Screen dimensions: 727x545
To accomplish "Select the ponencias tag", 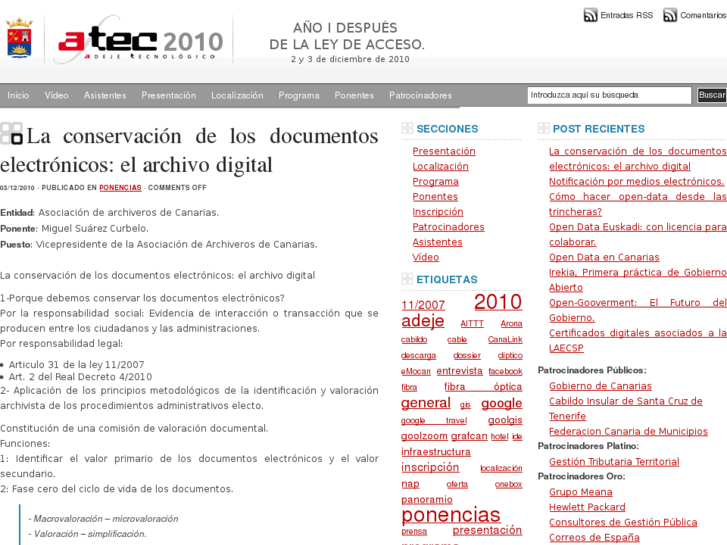I will tap(451, 515).
